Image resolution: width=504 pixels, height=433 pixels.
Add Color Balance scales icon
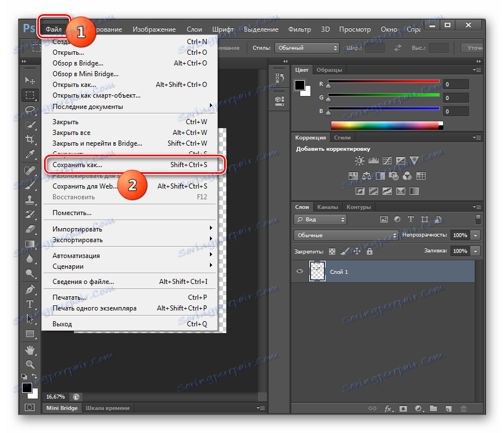click(x=366, y=176)
